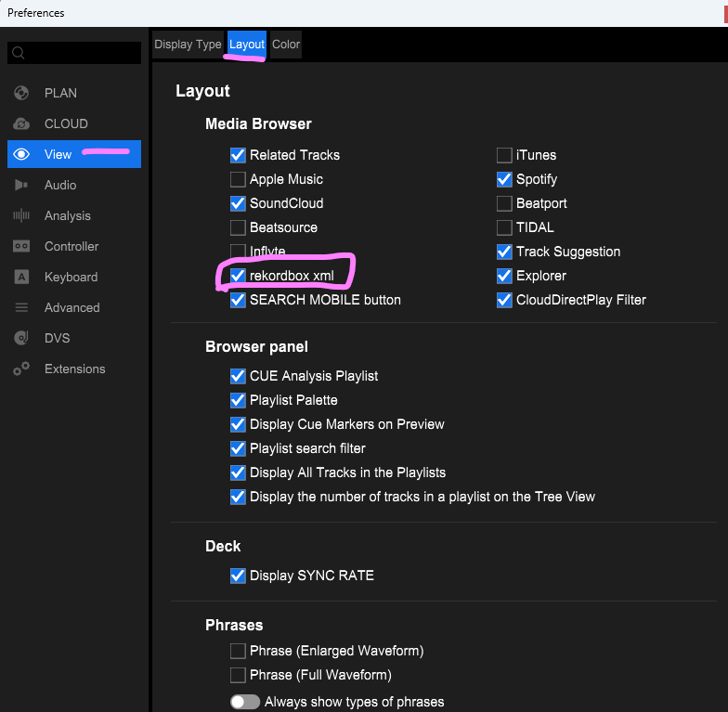Uncheck Track Suggestion checkbox

[504, 252]
